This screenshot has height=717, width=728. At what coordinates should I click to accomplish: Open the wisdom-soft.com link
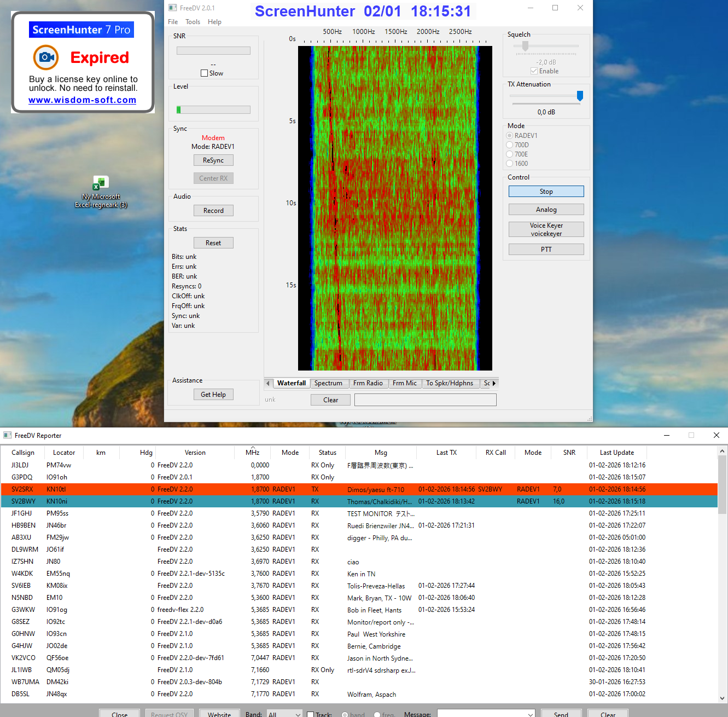click(83, 100)
